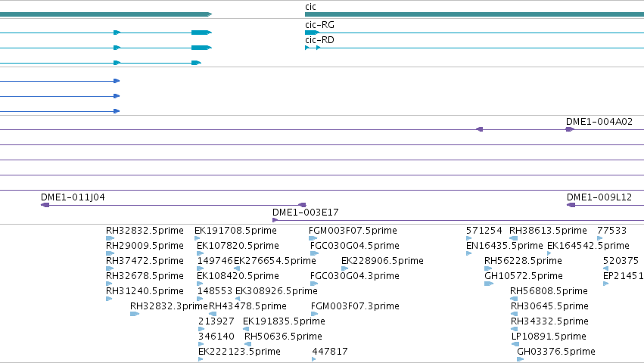Viewport: 644px width, 363px height.
Task: Click the EK228906.5prime EST label
Action: (x=382, y=261)
